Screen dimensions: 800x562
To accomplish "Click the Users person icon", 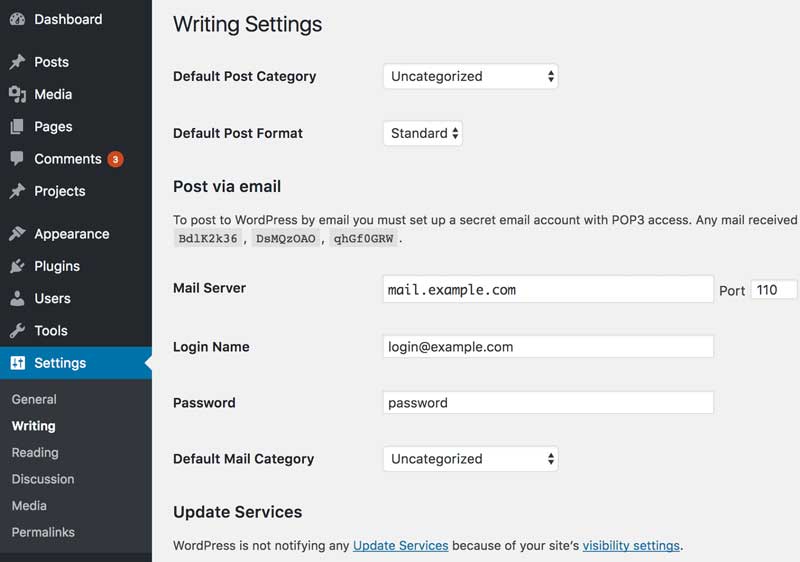I will [17, 298].
